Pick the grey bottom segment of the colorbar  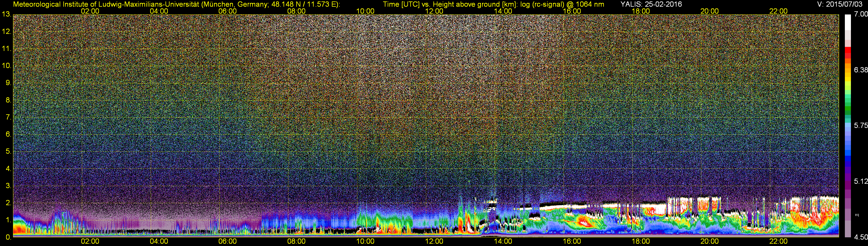pos(848,228)
